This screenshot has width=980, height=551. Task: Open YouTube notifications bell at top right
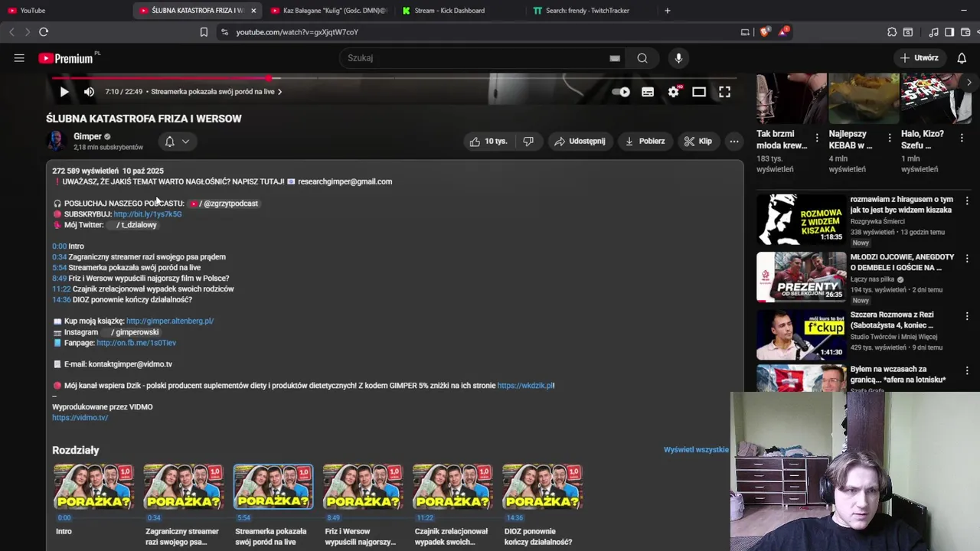tap(962, 58)
